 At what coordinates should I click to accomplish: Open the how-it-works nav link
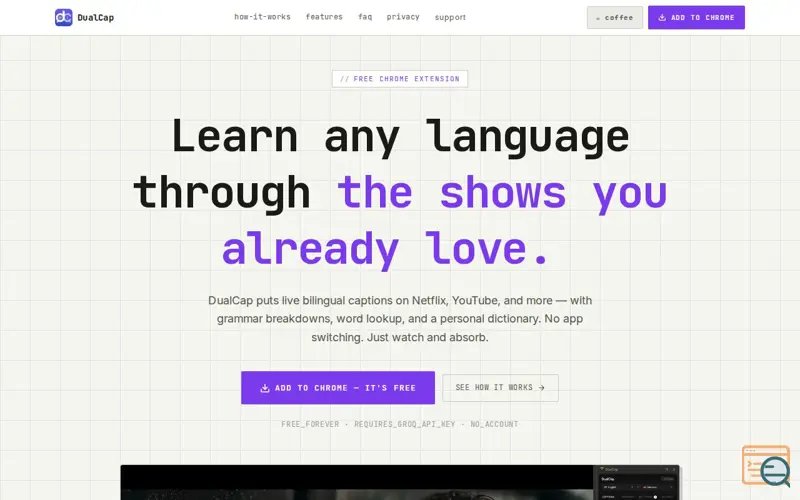coord(262,17)
